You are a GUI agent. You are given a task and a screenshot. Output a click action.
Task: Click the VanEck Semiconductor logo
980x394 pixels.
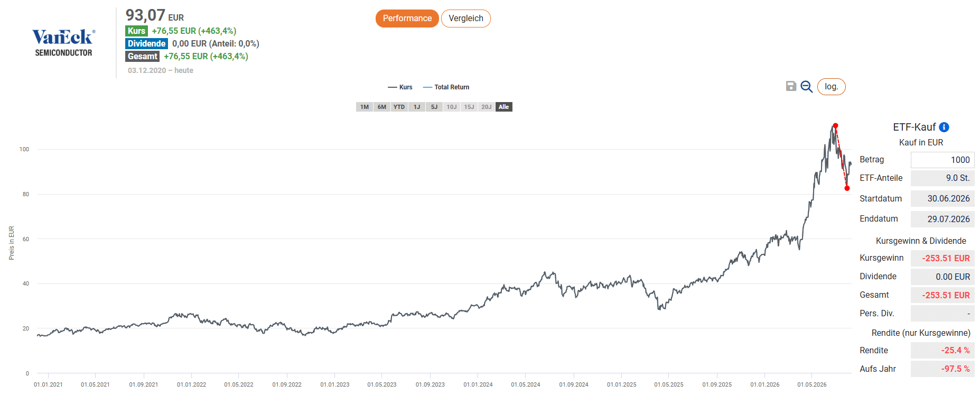[63, 43]
